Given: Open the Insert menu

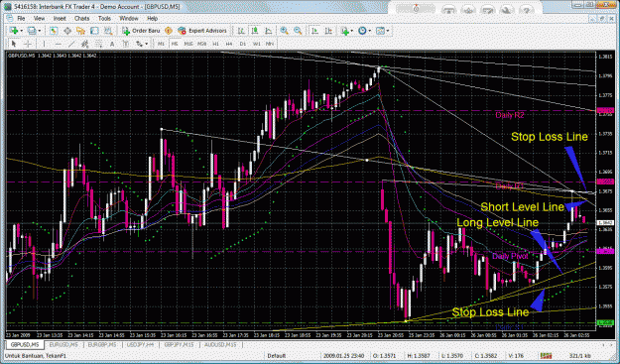Looking at the screenshot, I should click(x=60, y=18).
